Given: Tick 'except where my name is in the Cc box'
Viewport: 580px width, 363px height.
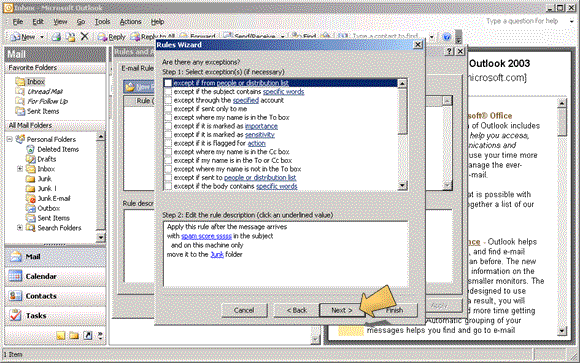Looking at the screenshot, I should 168,152.
